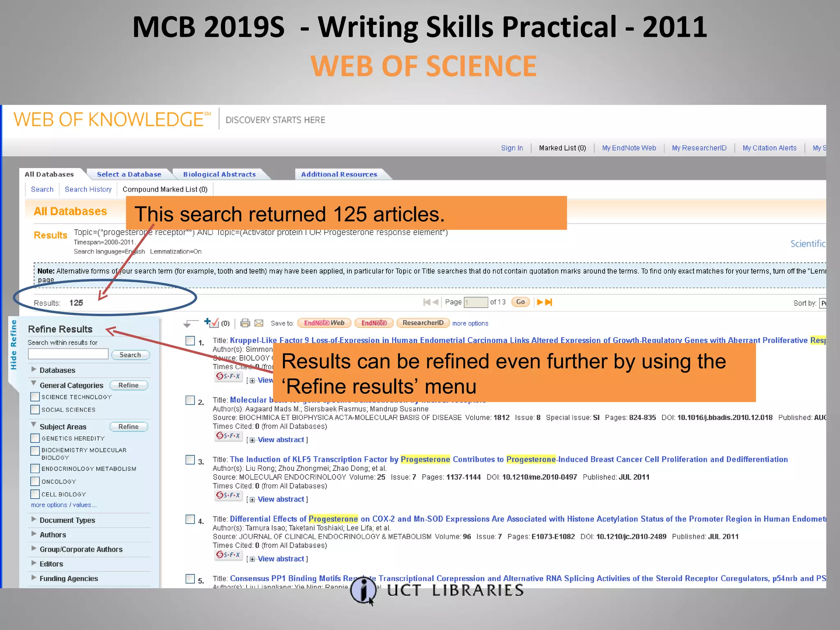Tick the checkbox for result 2

tap(190, 400)
